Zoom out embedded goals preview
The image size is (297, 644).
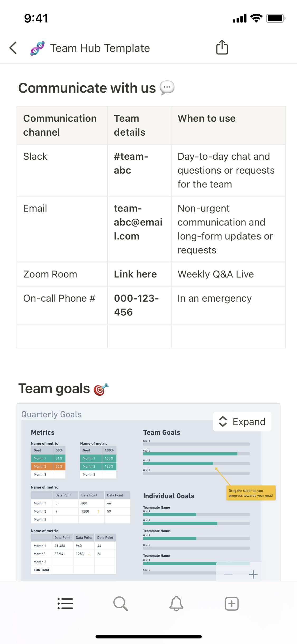point(228,574)
